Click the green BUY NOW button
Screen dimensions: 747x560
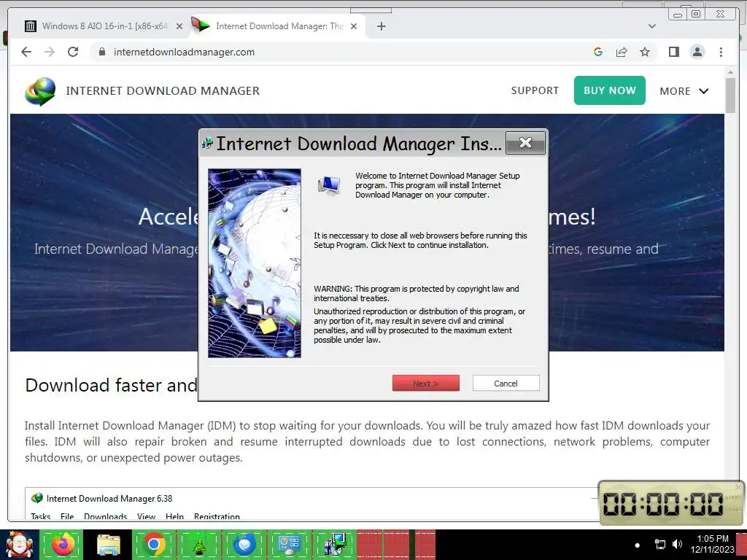coord(610,90)
